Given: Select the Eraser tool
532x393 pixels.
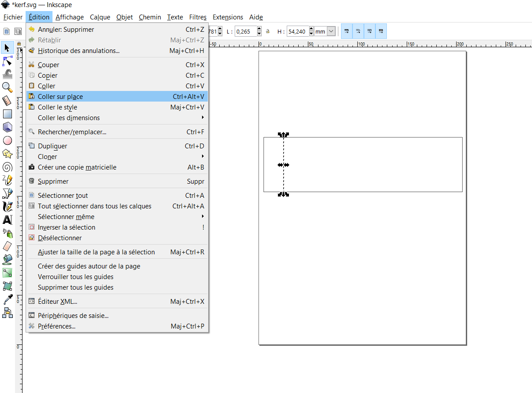Looking at the screenshot, I should point(7,246).
